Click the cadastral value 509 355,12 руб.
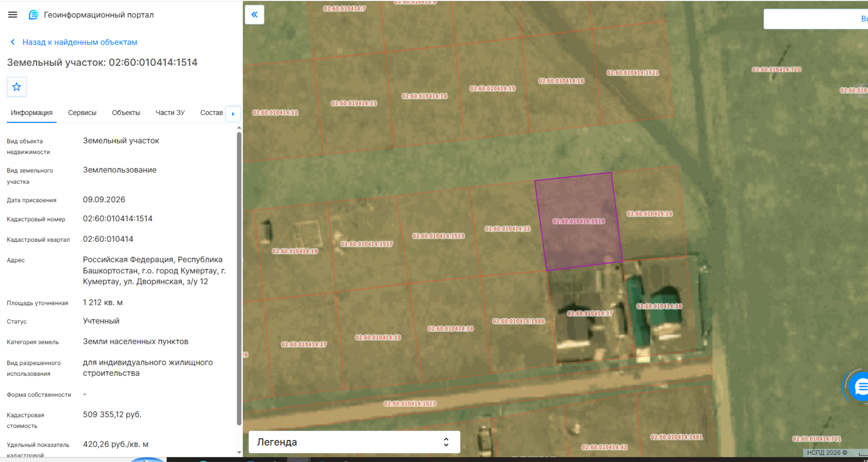 [x=112, y=415]
